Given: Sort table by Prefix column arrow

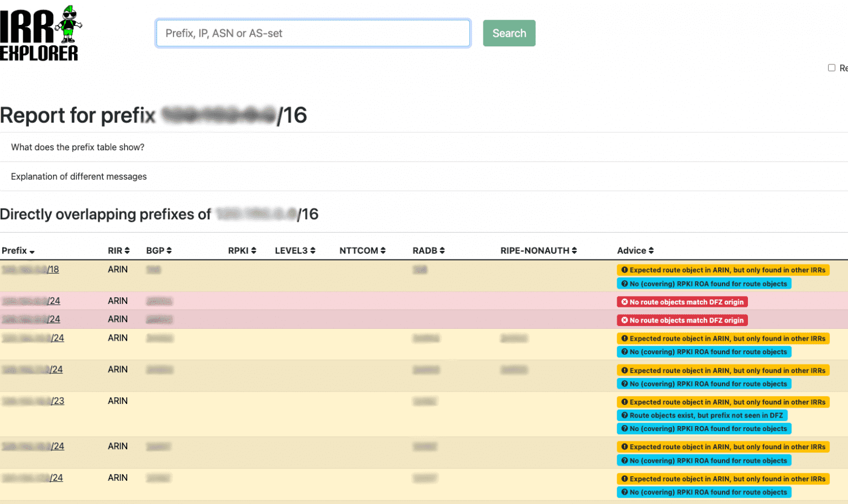Looking at the screenshot, I should pos(32,251).
